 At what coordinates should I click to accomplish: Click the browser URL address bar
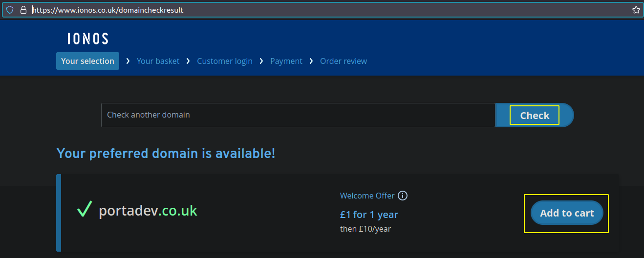[322, 10]
